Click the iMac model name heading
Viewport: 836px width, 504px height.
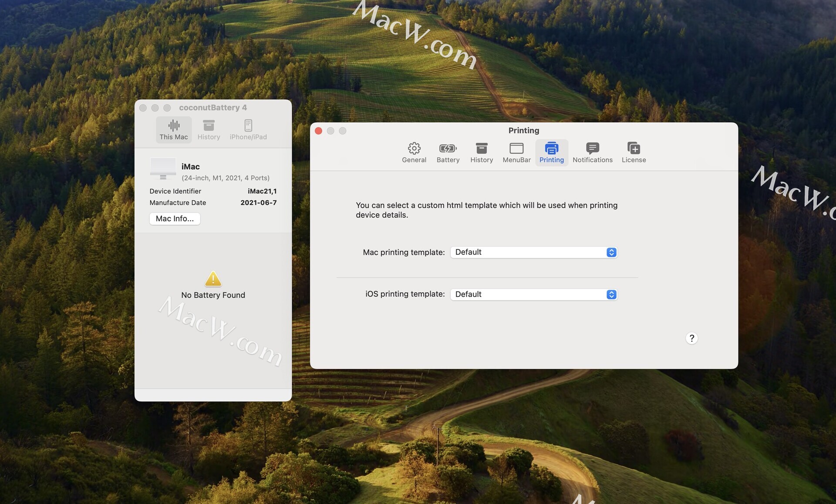pos(191,167)
